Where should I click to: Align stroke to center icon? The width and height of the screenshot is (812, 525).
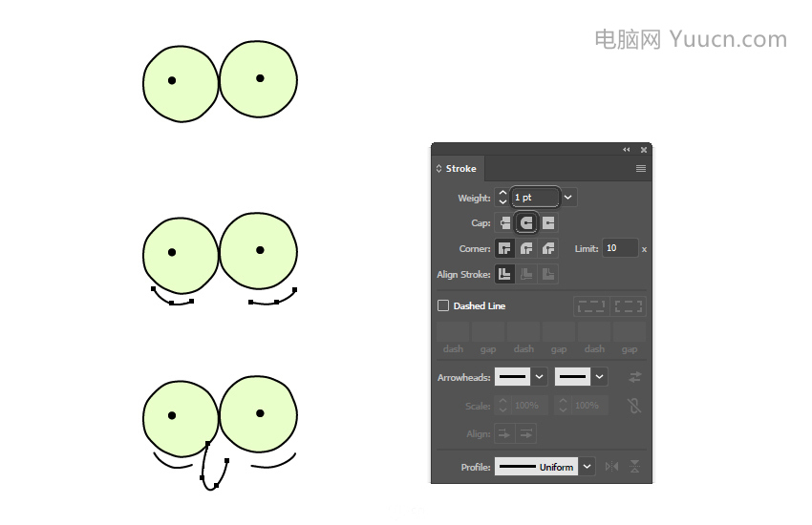click(x=505, y=274)
